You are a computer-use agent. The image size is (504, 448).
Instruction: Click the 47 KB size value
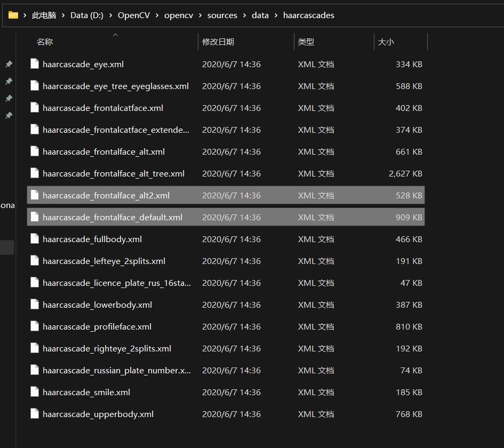tap(411, 283)
